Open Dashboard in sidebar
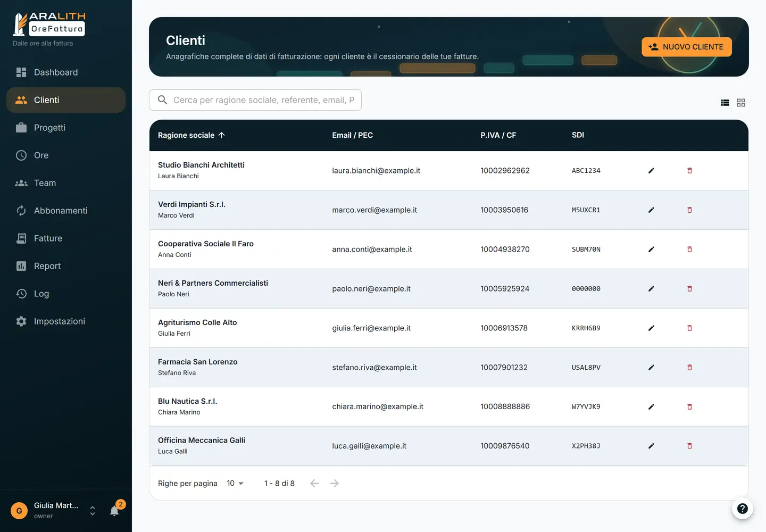This screenshot has width=766, height=532. coord(66,72)
